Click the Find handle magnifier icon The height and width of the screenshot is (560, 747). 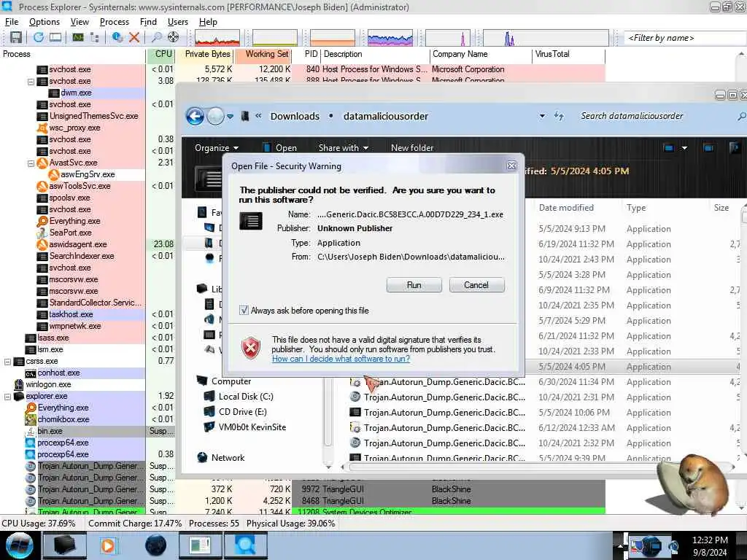click(x=156, y=37)
